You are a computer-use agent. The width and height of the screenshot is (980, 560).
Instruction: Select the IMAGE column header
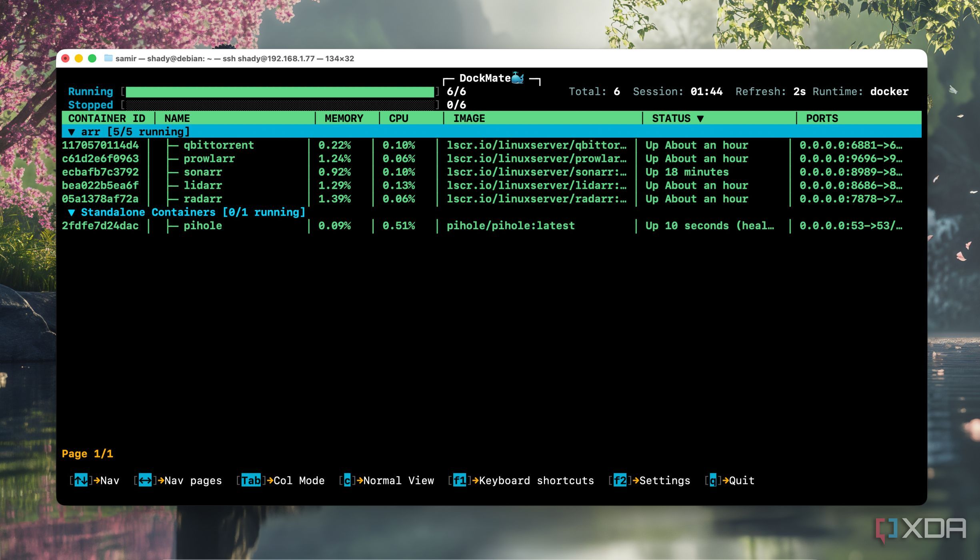469,118
